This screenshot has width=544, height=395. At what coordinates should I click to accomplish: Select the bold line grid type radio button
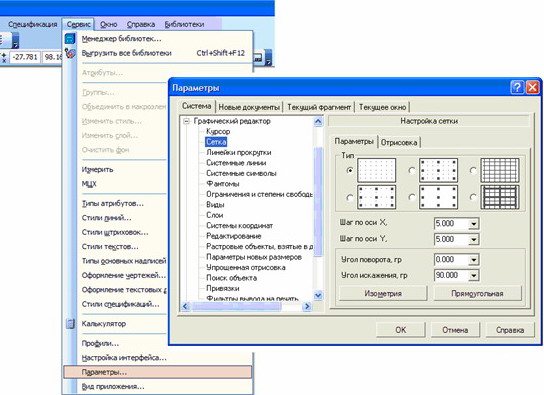473,197
